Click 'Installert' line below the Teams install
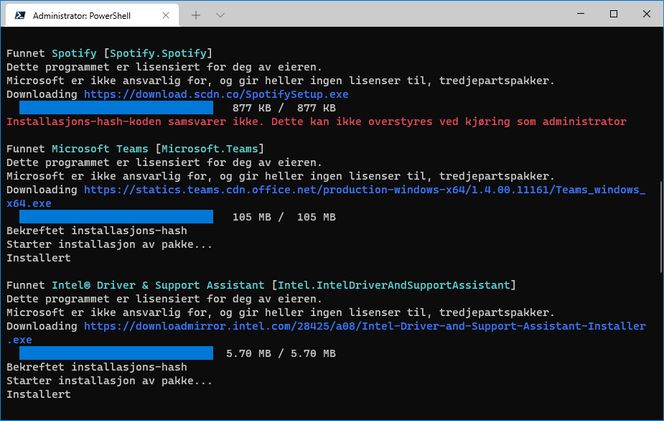Screen dimensions: 664x421 click(39, 258)
